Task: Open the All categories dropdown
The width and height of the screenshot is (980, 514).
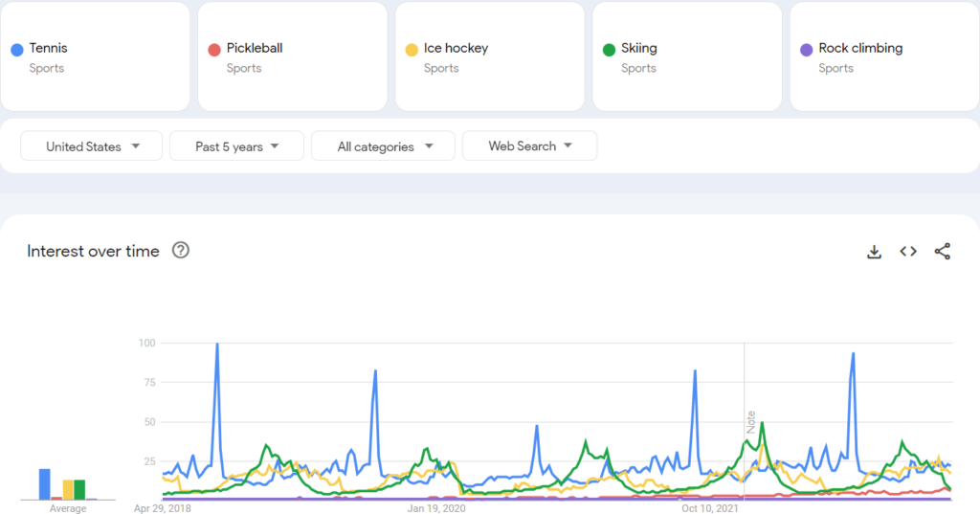Action: coord(383,146)
